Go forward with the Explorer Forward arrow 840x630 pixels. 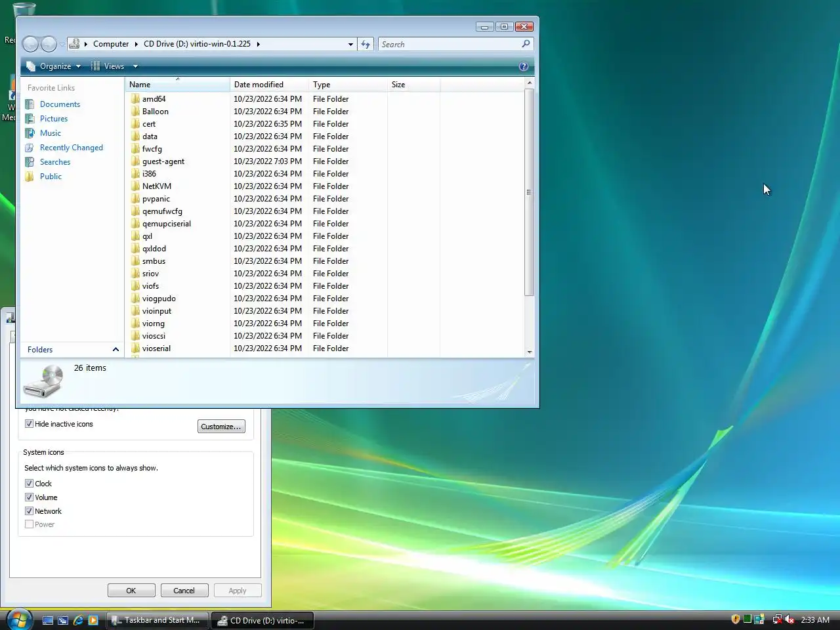[x=49, y=44]
